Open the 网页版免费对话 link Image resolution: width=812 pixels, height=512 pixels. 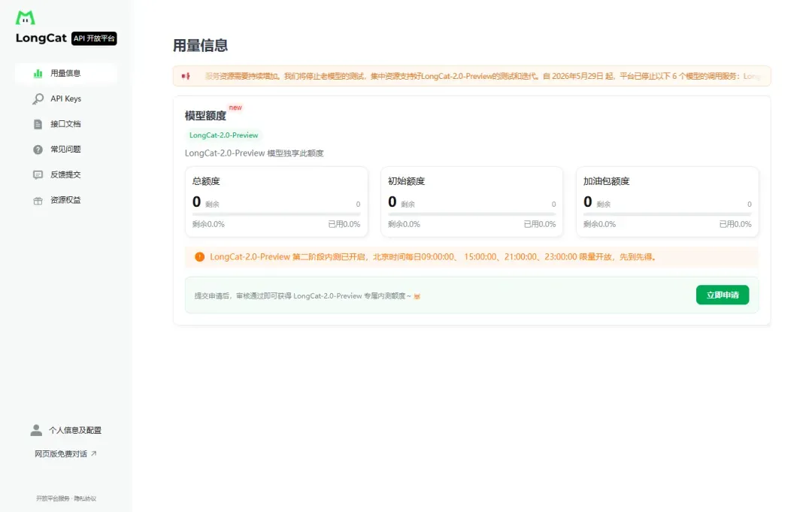pyautogui.click(x=65, y=453)
